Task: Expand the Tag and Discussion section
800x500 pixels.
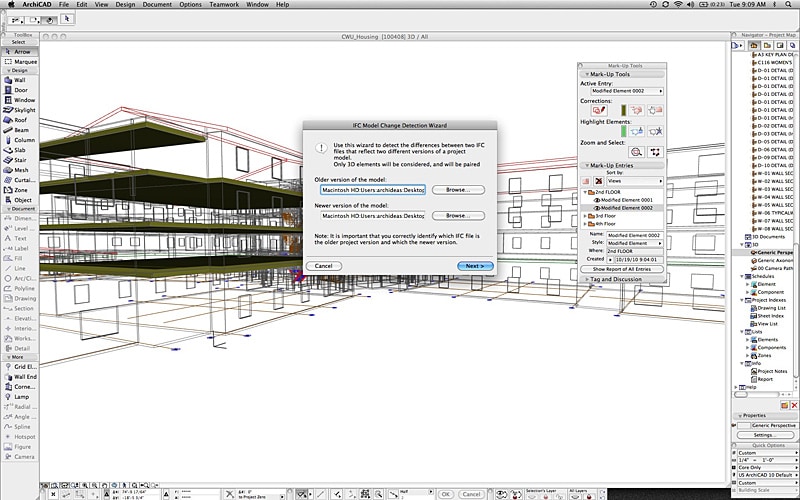Action: click(586, 280)
